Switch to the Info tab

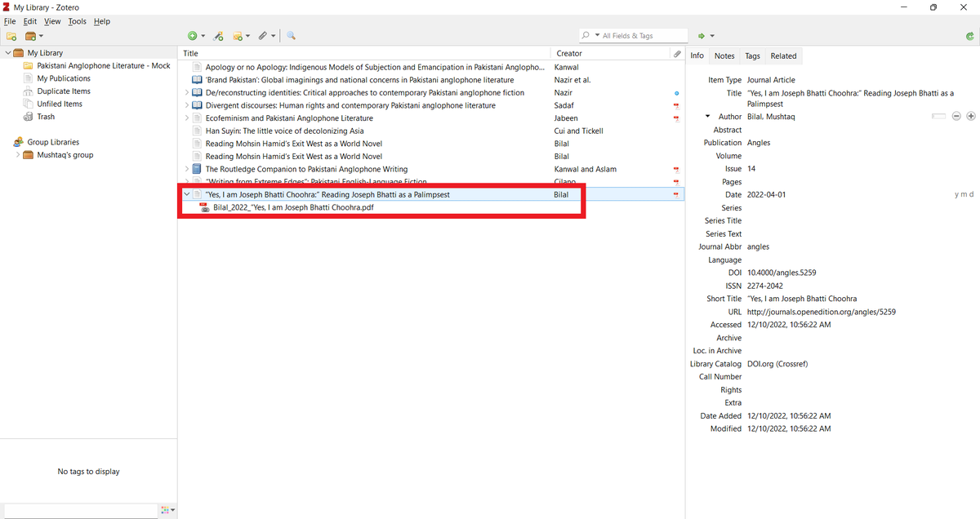tap(697, 55)
